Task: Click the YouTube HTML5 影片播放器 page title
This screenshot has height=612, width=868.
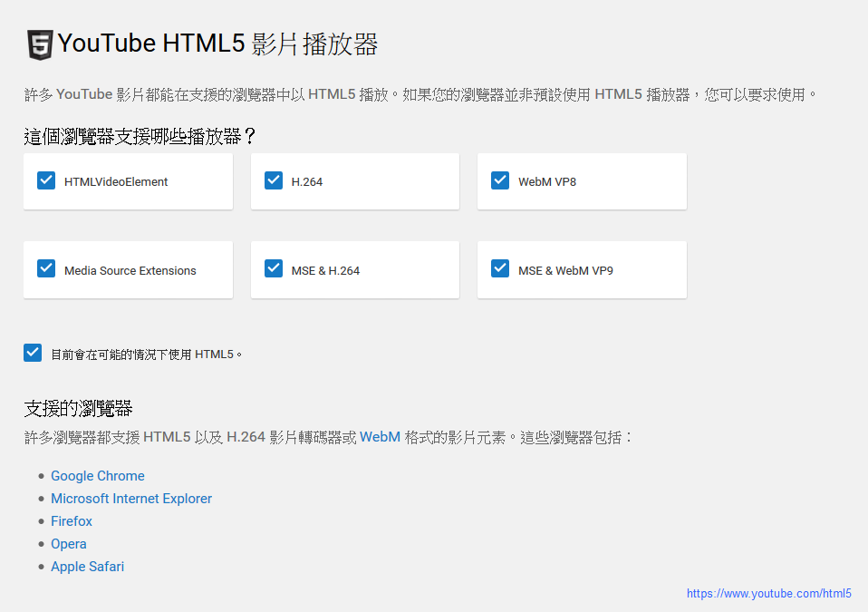Action: 217,44
